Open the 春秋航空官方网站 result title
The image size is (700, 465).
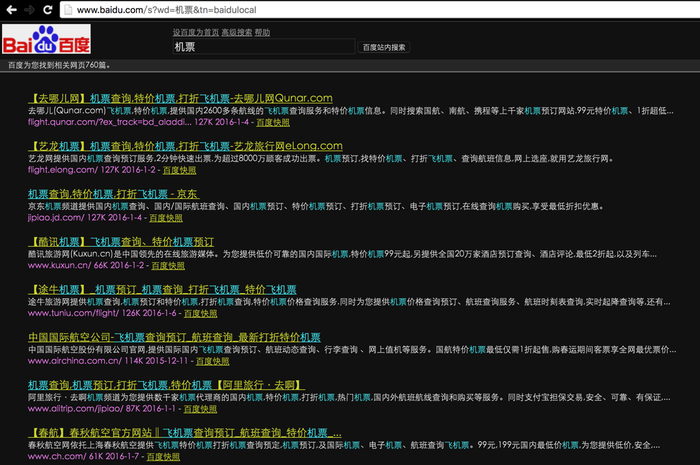click(185, 432)
